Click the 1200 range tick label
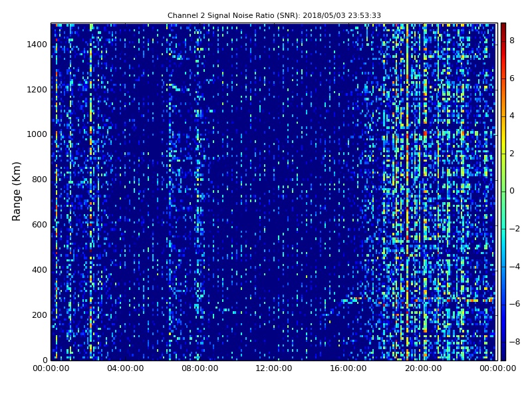Viewport: 532px width, 399px height. click(37, 90)
